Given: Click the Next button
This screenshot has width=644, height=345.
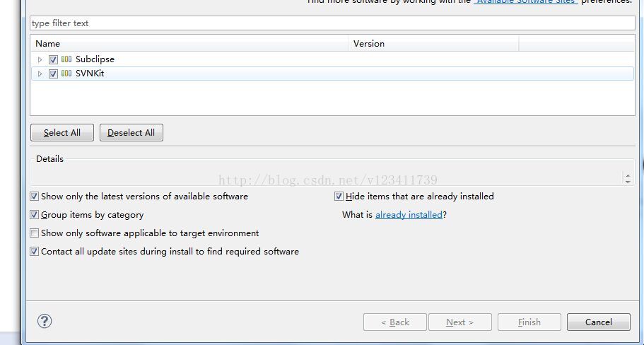Looking at the screenshot, I should (460, 322).
